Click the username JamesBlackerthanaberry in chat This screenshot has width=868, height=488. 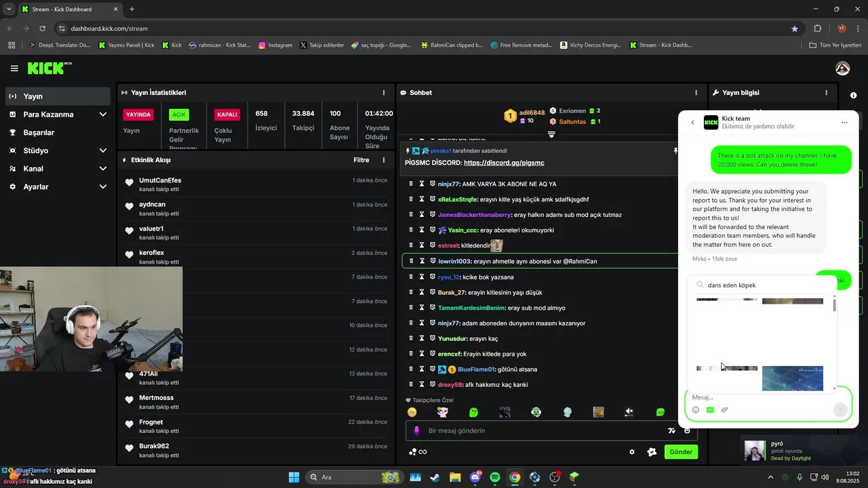(x=474, y=215)
